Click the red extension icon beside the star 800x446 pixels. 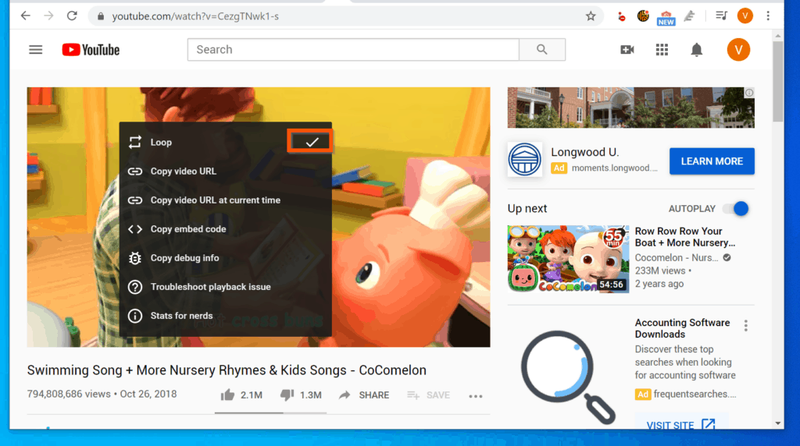(x=621, y=17)
